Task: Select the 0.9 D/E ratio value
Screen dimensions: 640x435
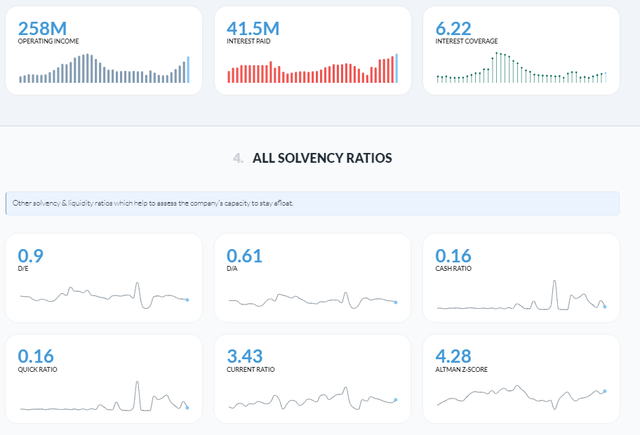Action: 31,255
